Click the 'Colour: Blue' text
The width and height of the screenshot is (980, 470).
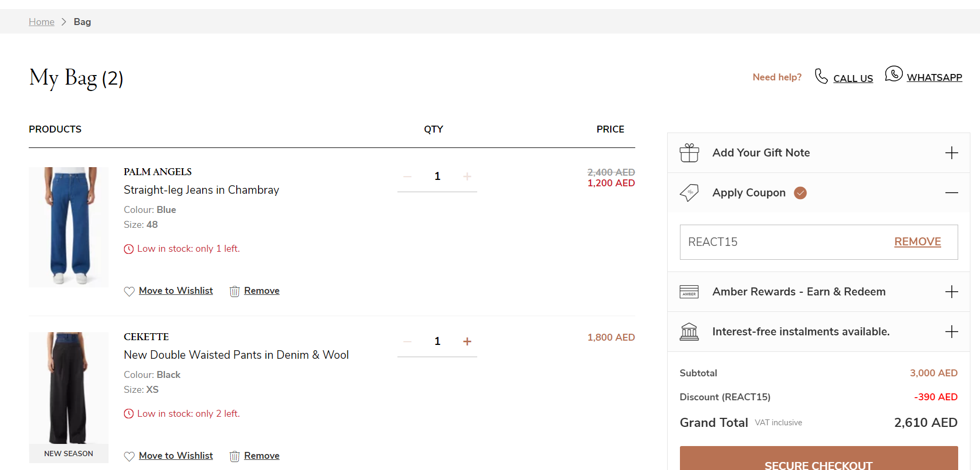[150, 210]
